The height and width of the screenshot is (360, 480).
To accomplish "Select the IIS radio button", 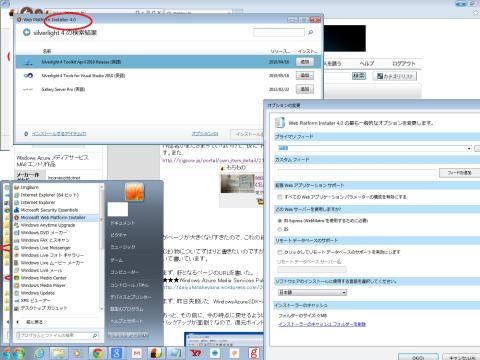I will point(280,229).
